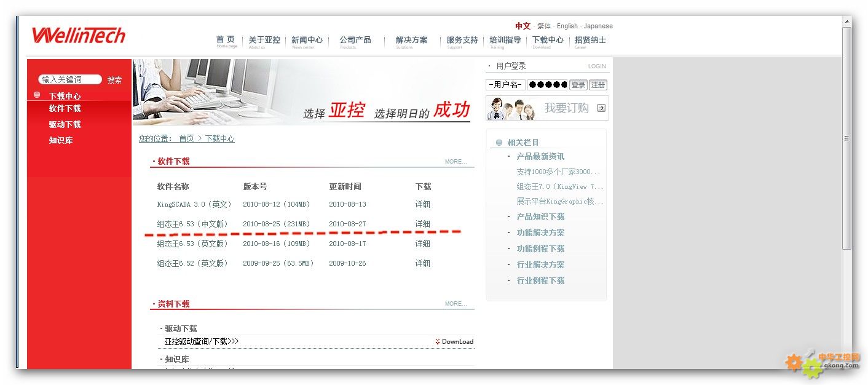
Task: Click the WellinTech logo
Action: [x=79, y=35]
